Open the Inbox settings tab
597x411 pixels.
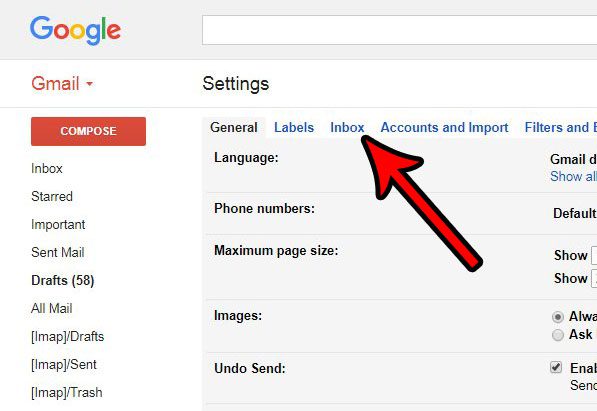point(347,127)
